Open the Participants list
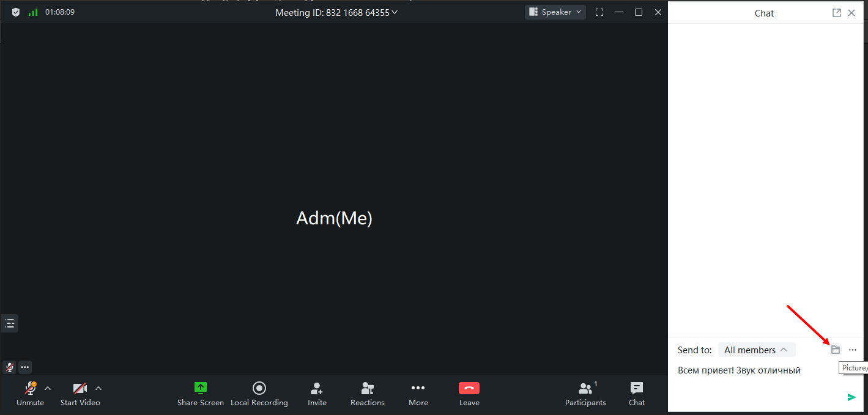 [585, 394]
